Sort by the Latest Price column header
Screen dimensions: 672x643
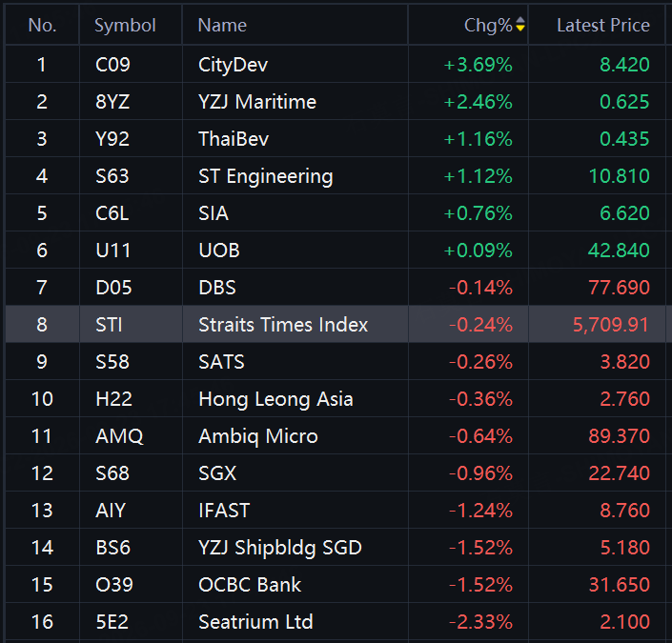coord(603,26)
